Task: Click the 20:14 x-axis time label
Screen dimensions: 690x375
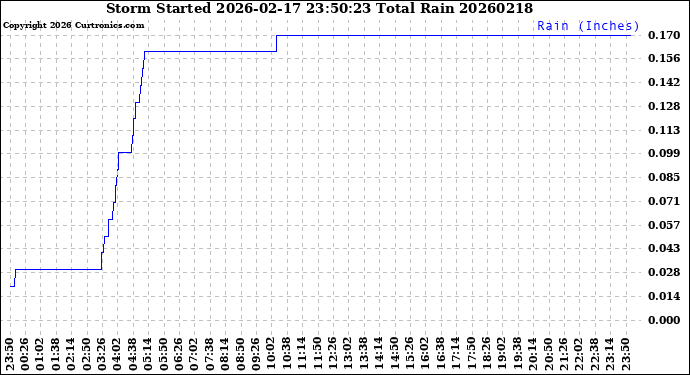Action: [533, 354]
